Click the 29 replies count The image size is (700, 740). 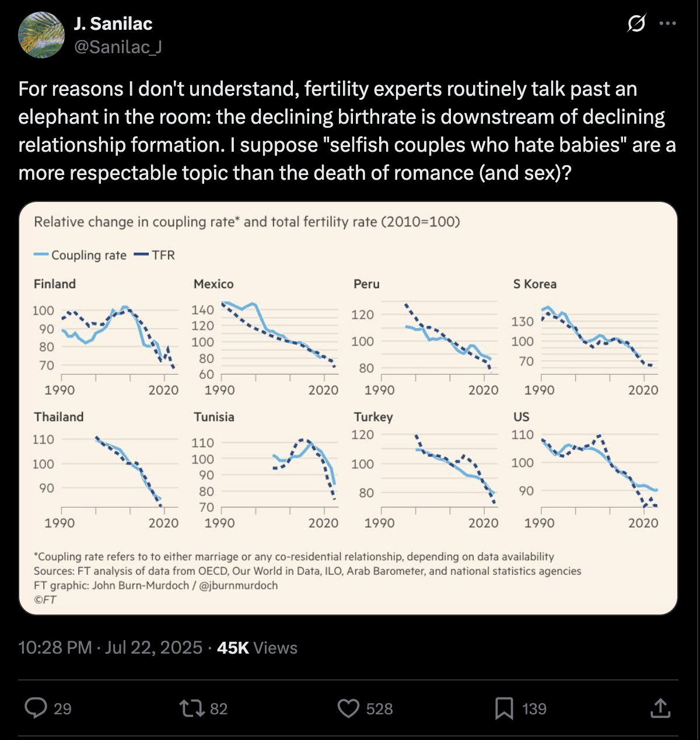[62, 708]
